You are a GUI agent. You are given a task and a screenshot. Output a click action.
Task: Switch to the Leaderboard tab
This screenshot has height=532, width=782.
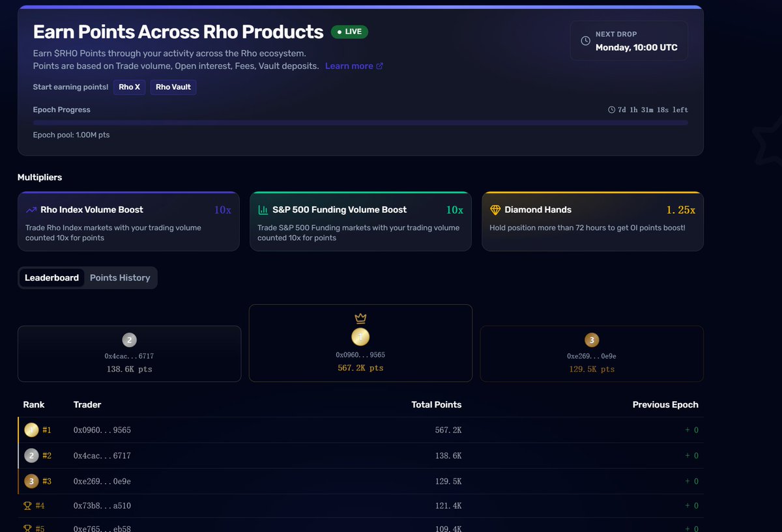pos(51,277)
